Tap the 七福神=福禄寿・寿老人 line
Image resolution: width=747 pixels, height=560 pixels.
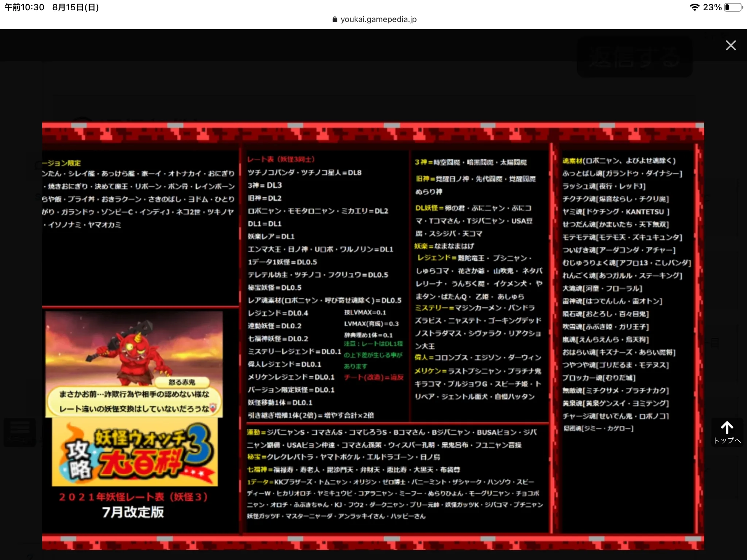click(353, 470)
